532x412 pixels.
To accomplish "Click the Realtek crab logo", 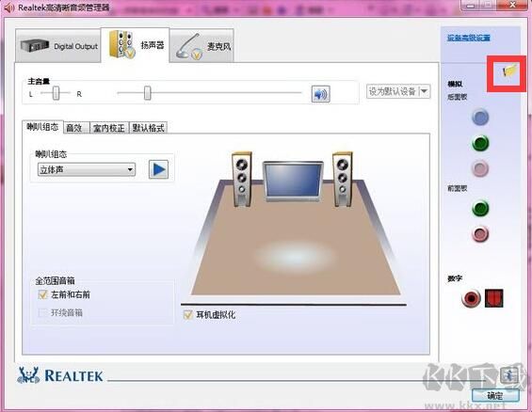I will point(28,375).
